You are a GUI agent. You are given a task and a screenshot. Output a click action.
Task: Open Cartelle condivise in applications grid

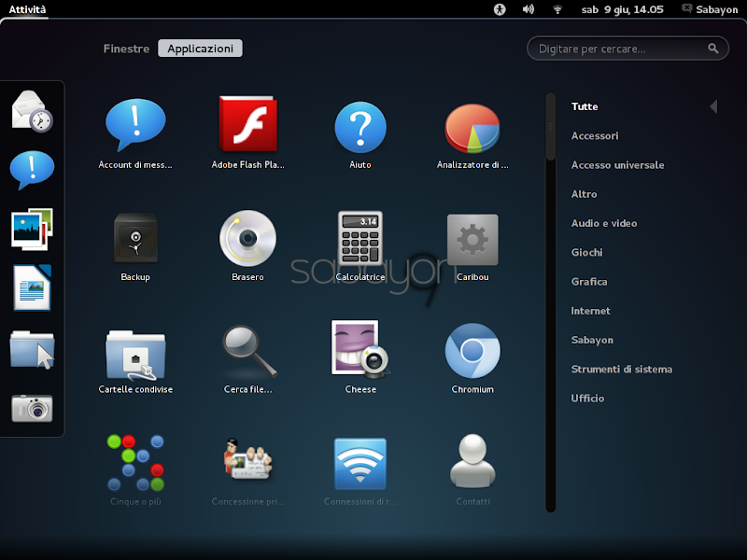[x=135, y=355]
